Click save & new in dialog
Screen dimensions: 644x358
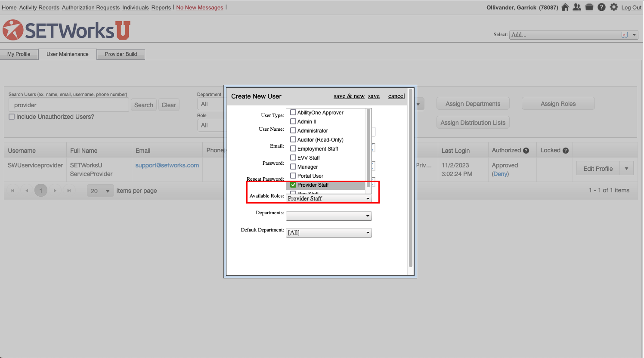tap(349, 96)
